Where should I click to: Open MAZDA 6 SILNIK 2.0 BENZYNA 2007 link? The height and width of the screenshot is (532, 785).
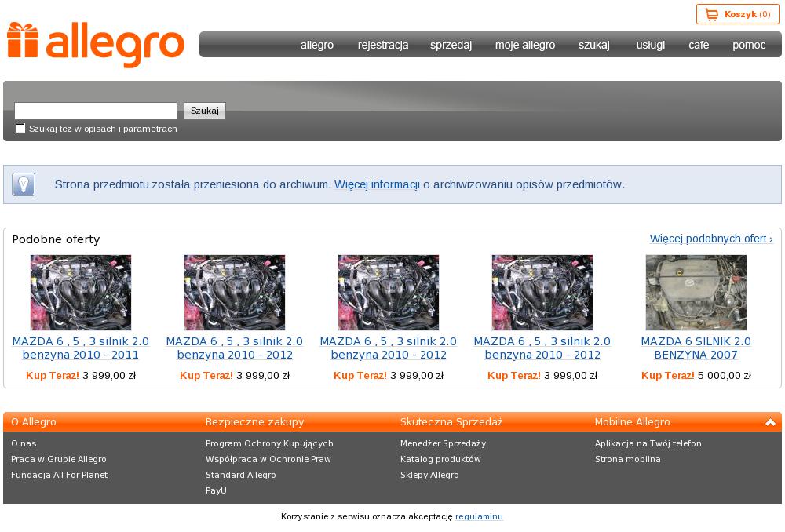(696, 348)
